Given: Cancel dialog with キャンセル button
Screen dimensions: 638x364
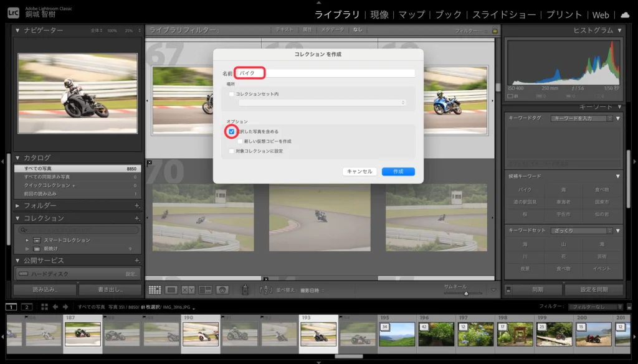Looking at the screenshot, I should pyautogui.click(x=359, y=171).
